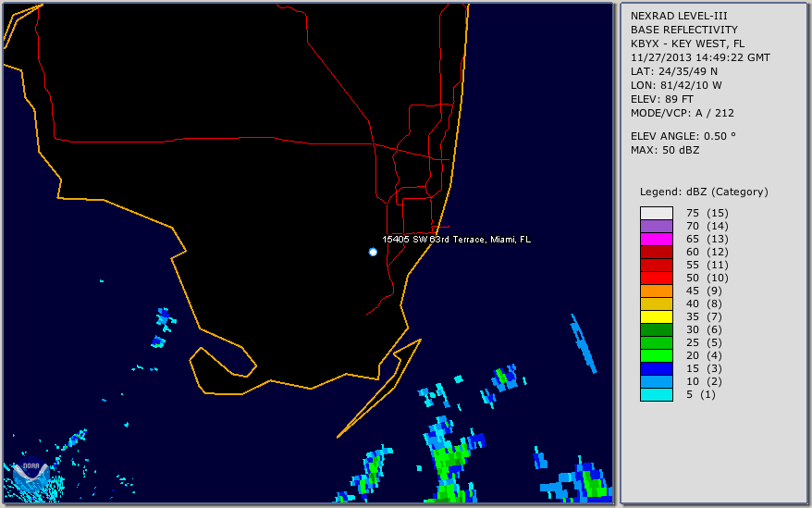This screenshot has width=812, height=508.
Task: Select the 55 dBZ red legend swatch
Action: [x=656, y=265]
